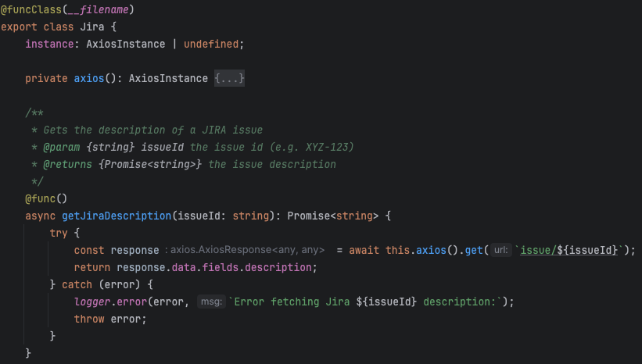642x364 pixels.
Task: Click the class name Jira
Action: coord(92,27)
